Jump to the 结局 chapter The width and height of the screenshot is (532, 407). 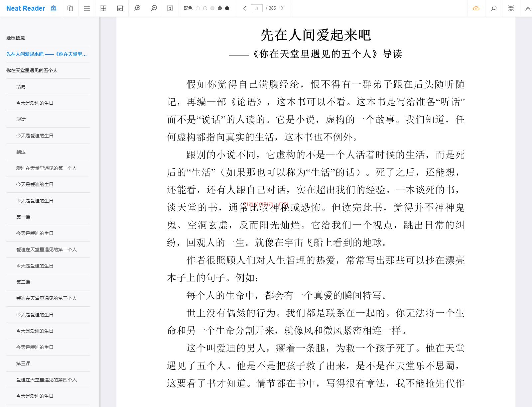point(21,87)
